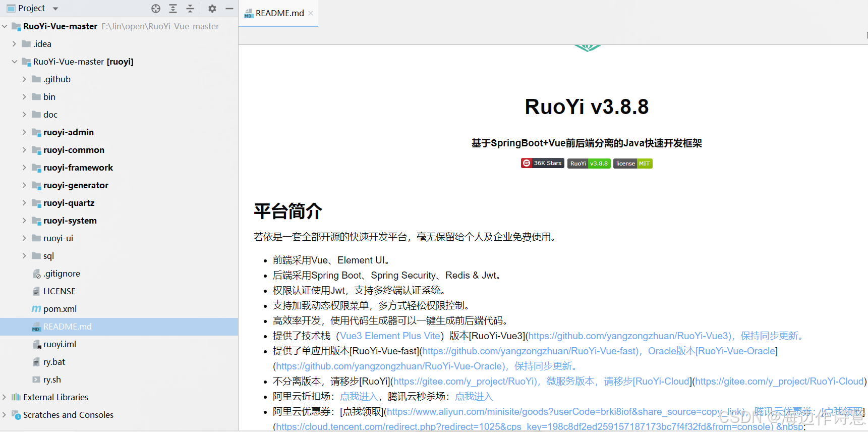868x432 pixels.
Task: Close the README.md tab
Action: pos(311,13)
